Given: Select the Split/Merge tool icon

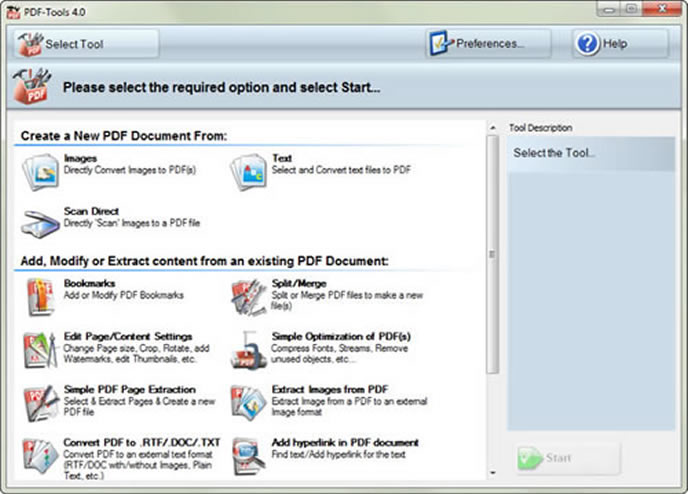Looking at the screenshot, I should 248,297.
